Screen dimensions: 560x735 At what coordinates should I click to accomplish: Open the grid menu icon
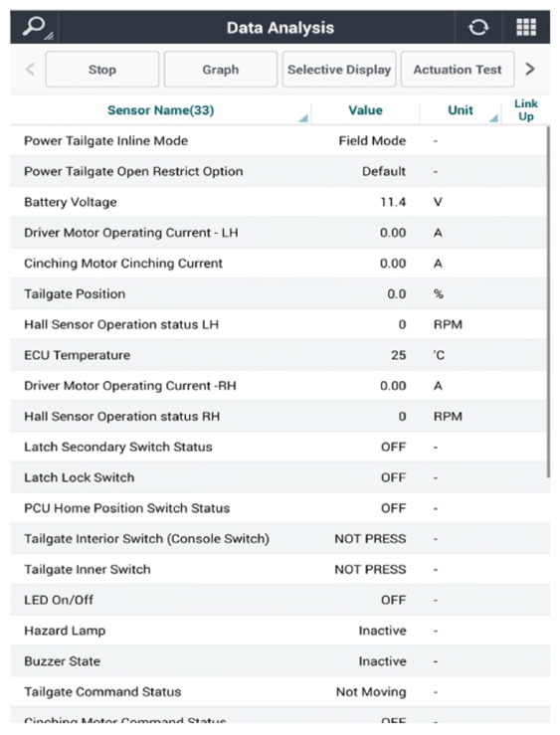coord(526,27)
